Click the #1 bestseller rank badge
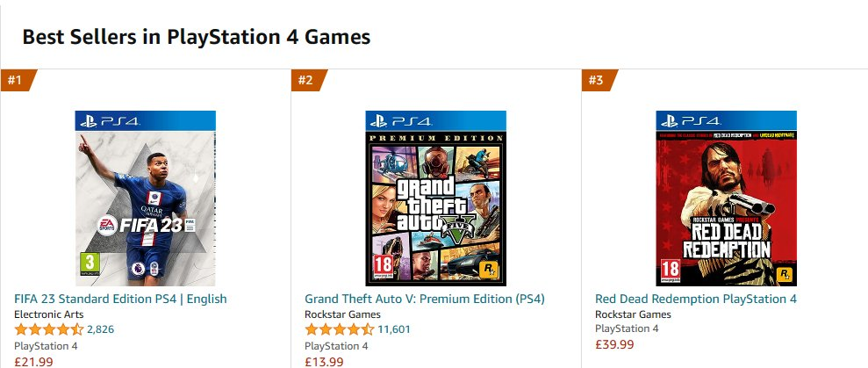The image size is (868, 368). [16, 80]
